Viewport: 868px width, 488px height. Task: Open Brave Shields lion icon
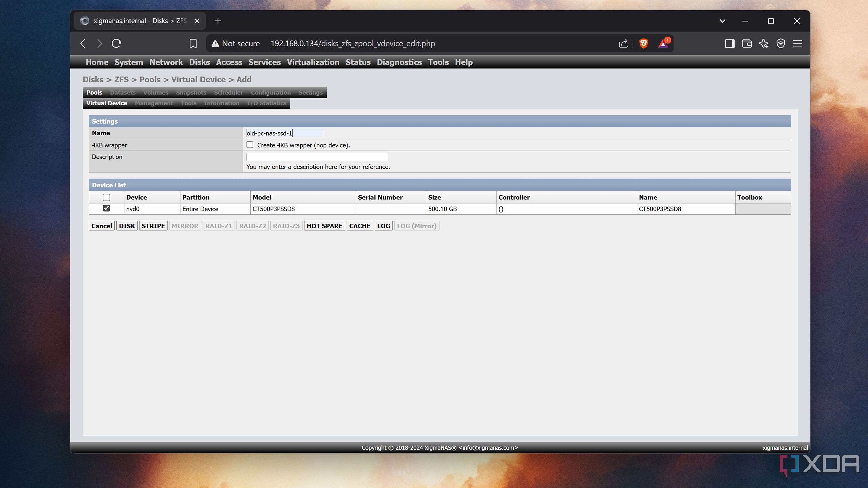coord(644,43)
